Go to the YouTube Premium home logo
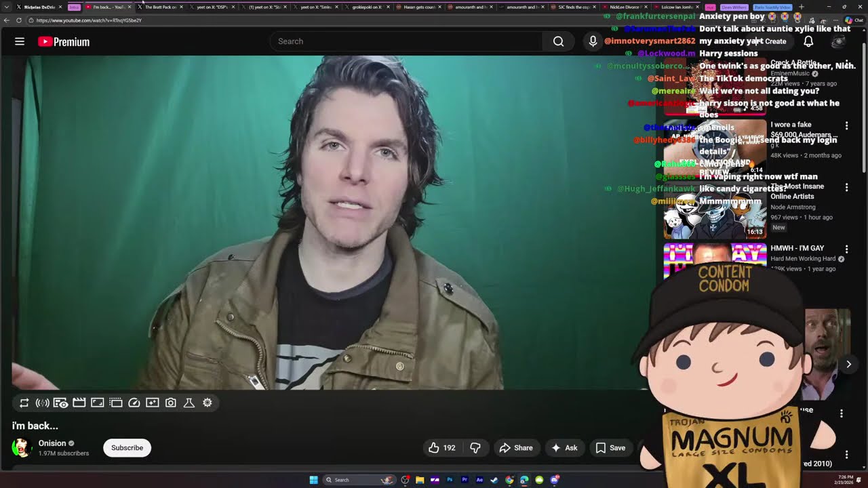Screen dimensions: 868x488 pos(64,42)
